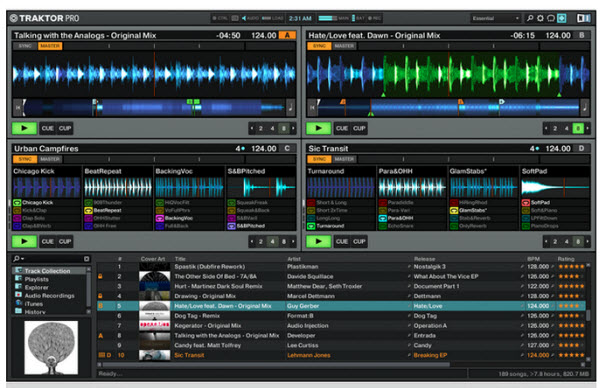Screen dimensions: 600x388
Task: Decrease loop size with Deck A left arrow
Action: pos(252,128)
